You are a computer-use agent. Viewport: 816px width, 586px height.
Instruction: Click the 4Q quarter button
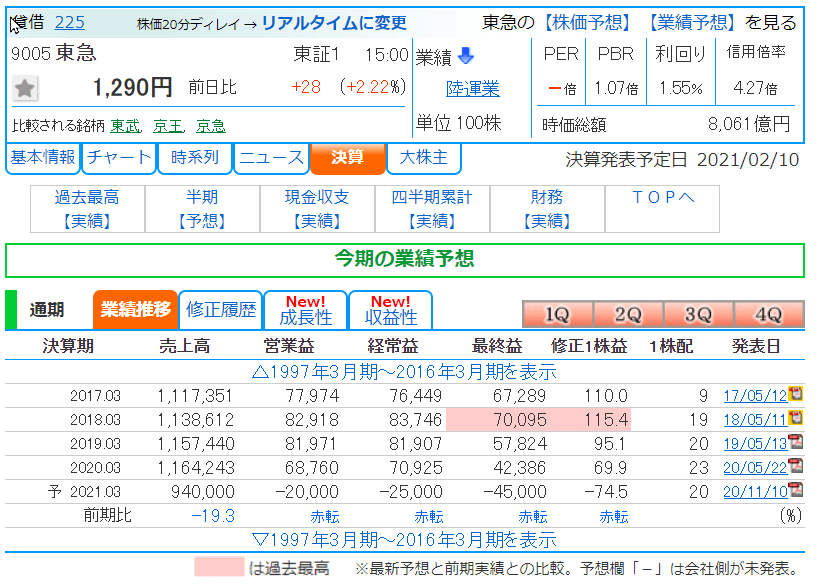pos(769,314)
